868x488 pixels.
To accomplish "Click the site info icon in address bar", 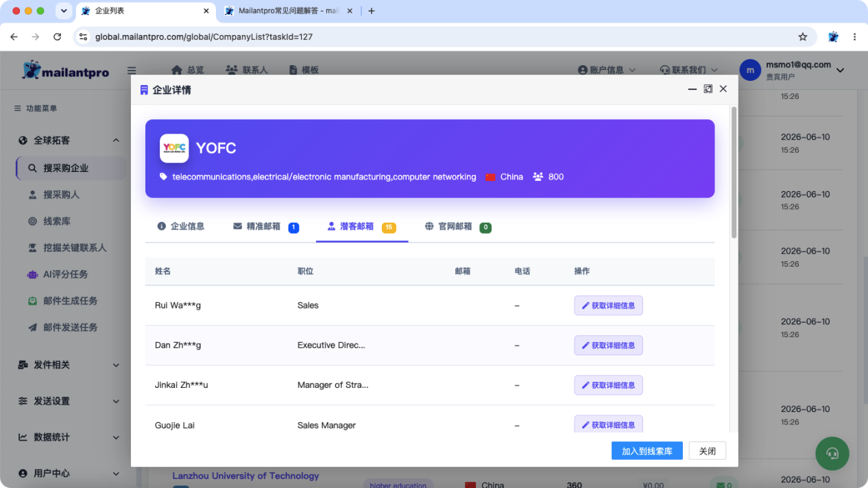I will pyautogui.click(x=84, y=36).
